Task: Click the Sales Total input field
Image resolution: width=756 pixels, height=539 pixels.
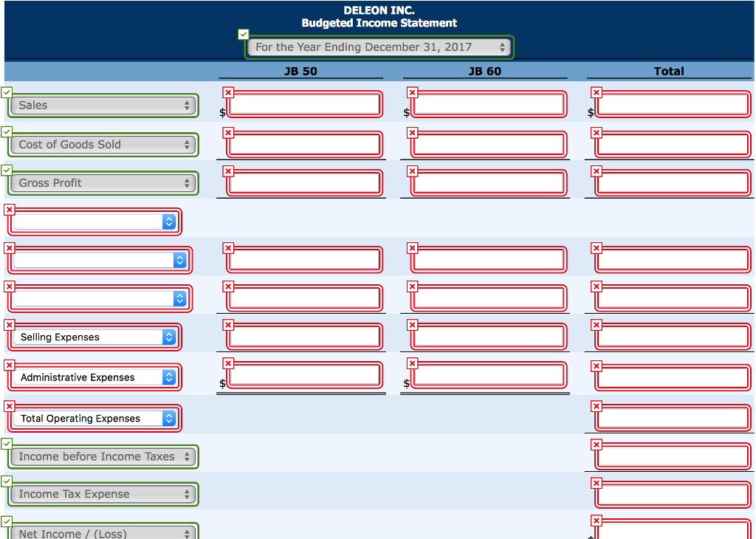Action: 673,104
